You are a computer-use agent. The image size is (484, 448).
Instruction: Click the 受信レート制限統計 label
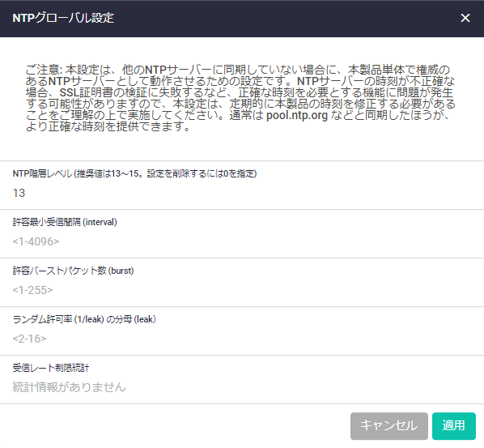coord(51,368)
